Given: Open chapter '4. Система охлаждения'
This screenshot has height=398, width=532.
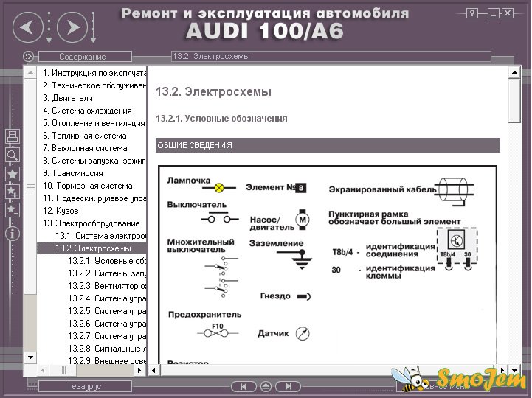Looking at the screenshot, I should pos(88,111).
